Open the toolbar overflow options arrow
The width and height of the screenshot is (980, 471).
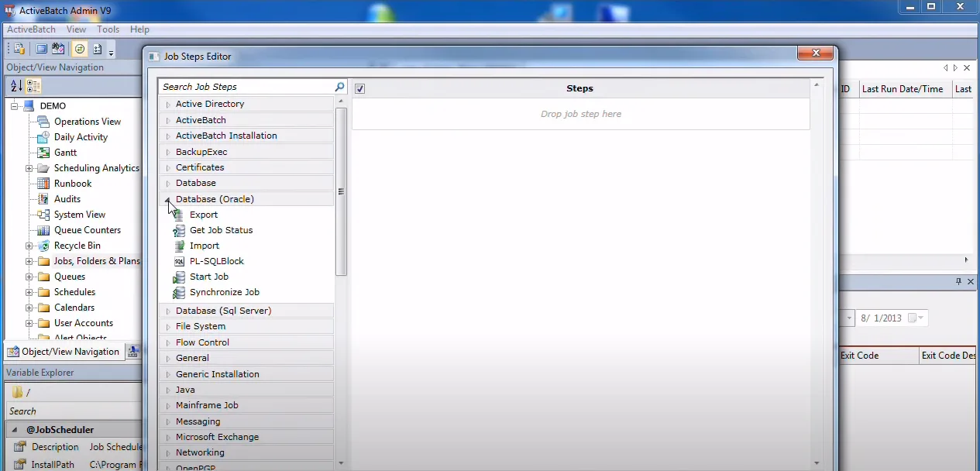(x=112, y=52)
